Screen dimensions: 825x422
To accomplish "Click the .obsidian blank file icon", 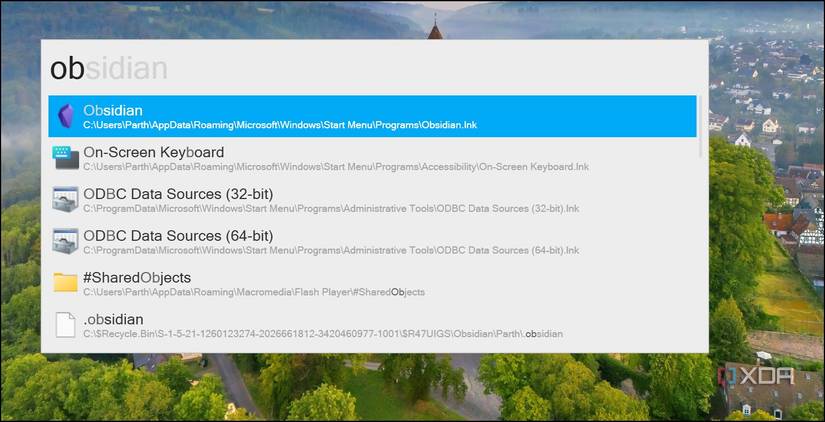I will tap(66, 324).
